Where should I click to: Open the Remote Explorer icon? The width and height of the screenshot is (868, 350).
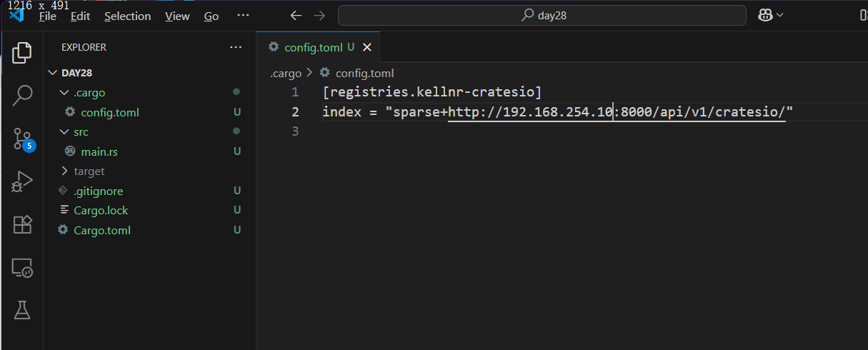22,268
